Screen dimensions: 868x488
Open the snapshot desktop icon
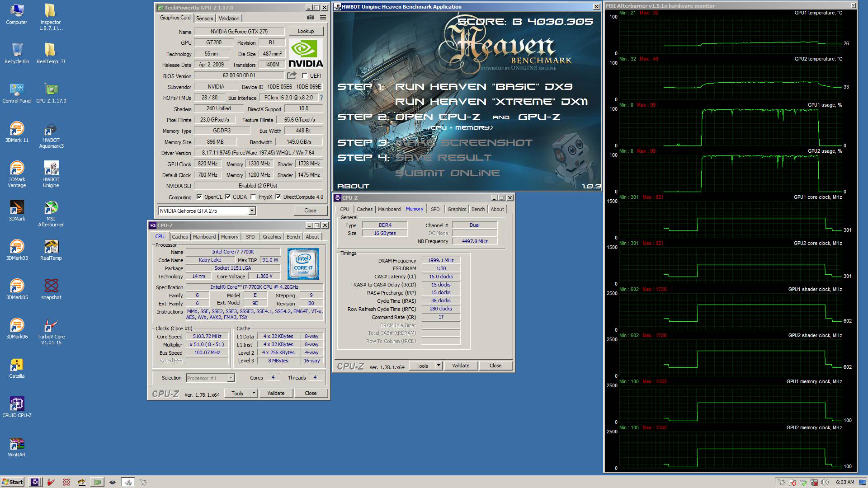[x=51, y=290]
